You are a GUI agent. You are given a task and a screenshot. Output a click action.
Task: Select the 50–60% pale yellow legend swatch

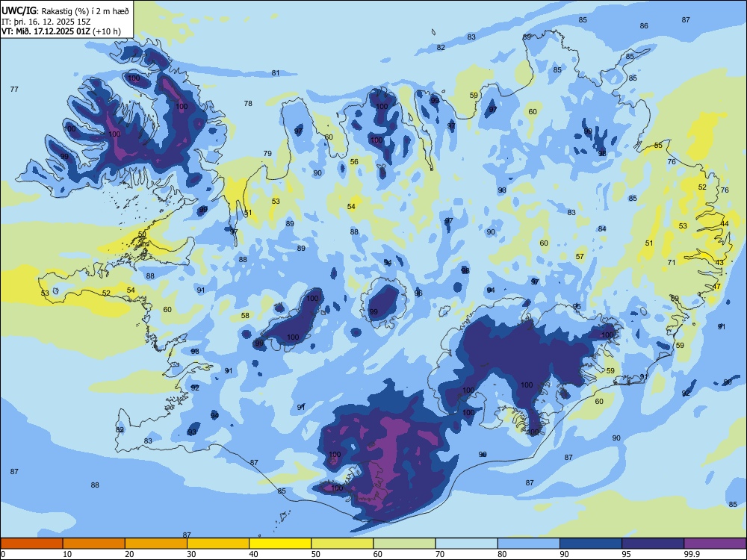click(342, 544)
